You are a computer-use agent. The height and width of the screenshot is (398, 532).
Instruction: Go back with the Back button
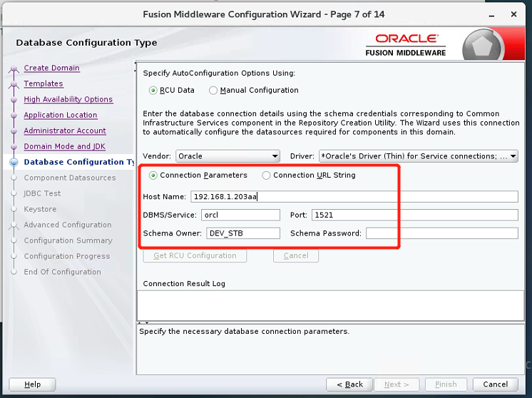[349, 384]
